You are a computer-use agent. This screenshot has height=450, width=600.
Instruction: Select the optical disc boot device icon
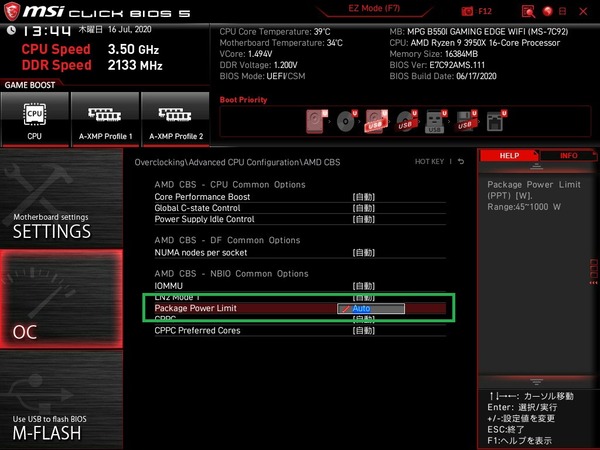(x=347, y=122)
